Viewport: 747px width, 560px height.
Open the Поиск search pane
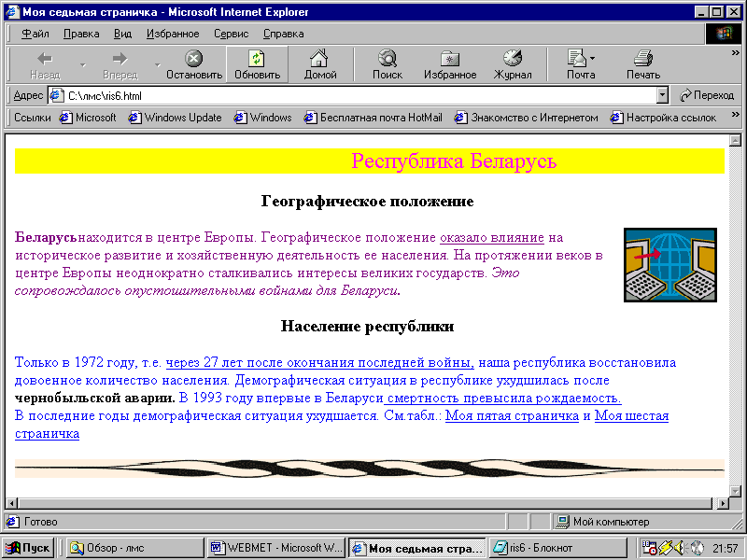pyautogui.click(x=388, y=64)
